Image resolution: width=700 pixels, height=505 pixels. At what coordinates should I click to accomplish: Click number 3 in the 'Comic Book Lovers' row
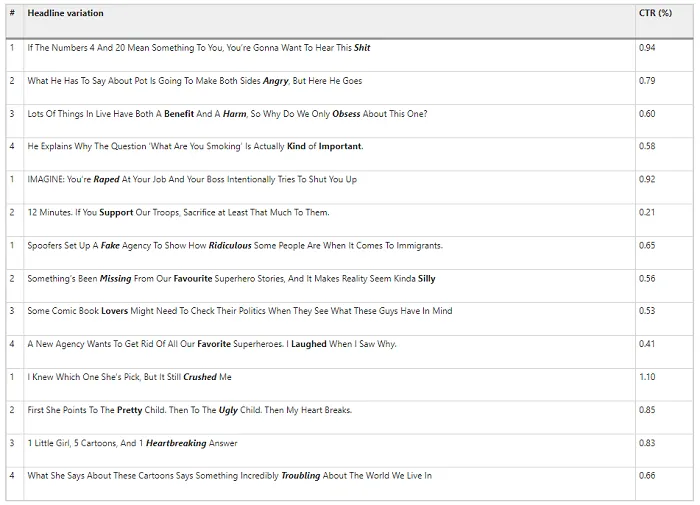tap(12, 311)
